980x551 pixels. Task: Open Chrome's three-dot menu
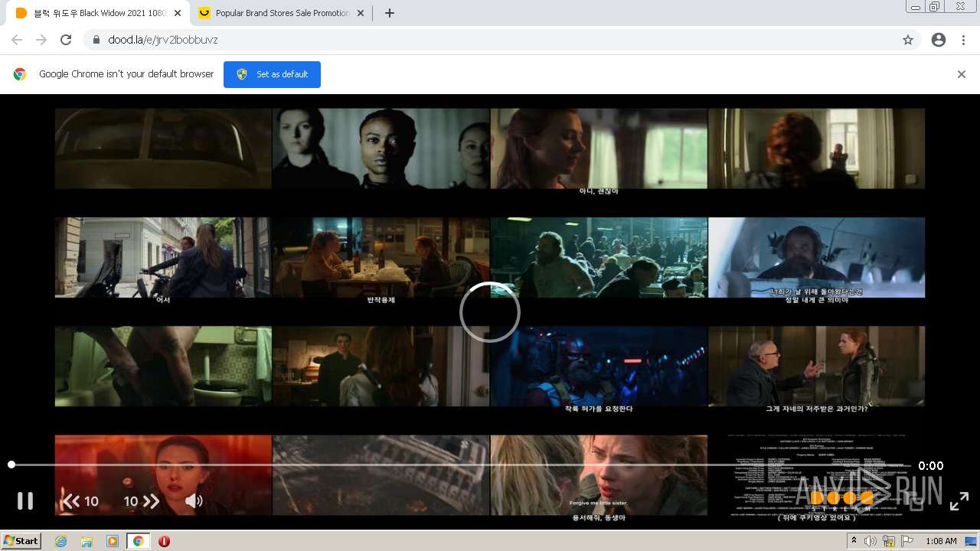(x=963, y=40)
